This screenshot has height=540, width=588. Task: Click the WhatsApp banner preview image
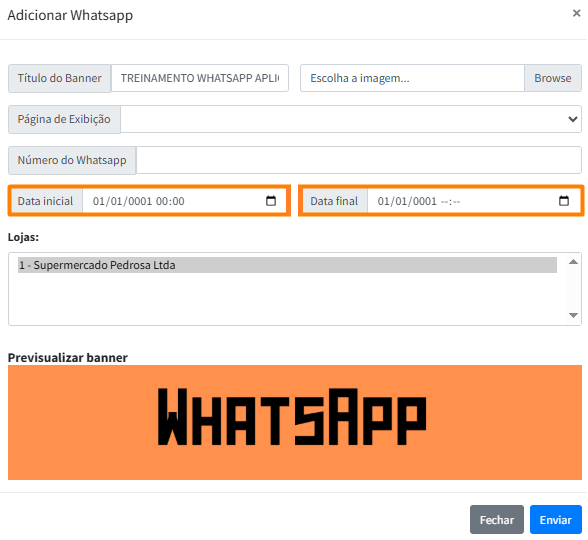pos(295,422)
